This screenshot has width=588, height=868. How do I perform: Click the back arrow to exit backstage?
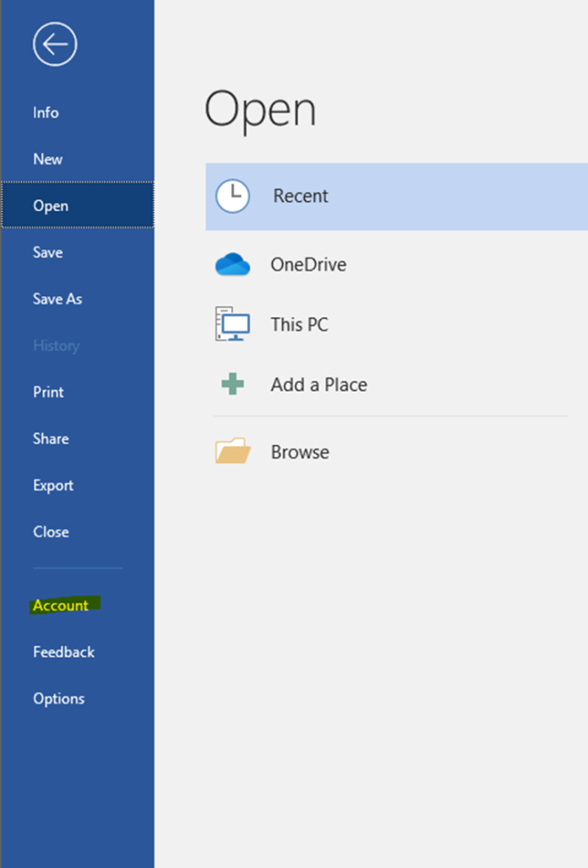[55, 45]
